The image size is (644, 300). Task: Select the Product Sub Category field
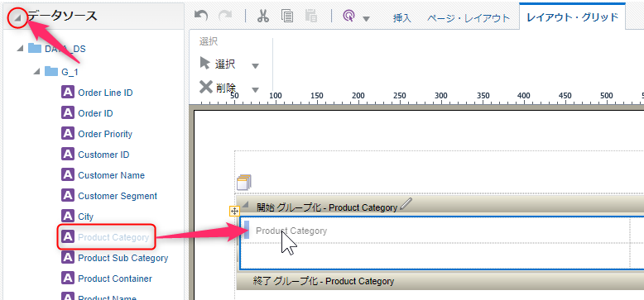tap(123, 258)
